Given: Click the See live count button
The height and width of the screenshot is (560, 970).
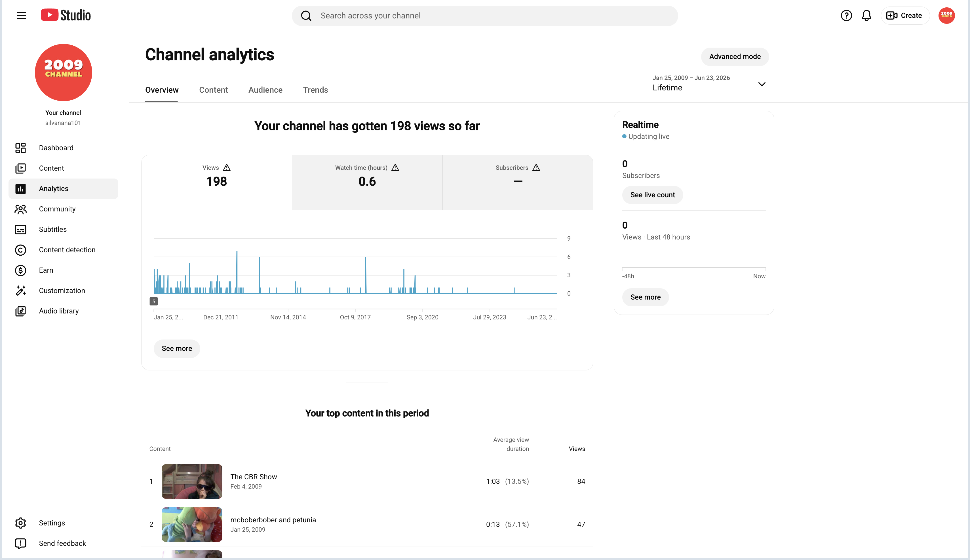Looking at the screenshot, I should pos(652,195).
